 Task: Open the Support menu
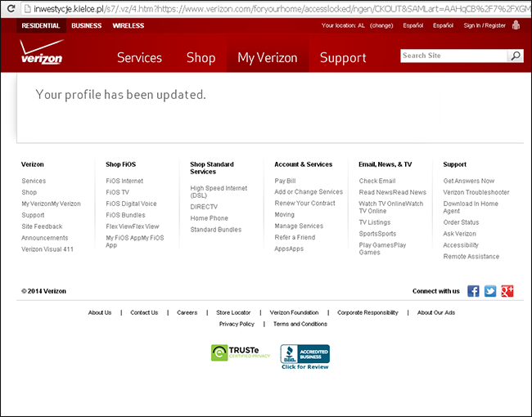click(x=343, y=57)
